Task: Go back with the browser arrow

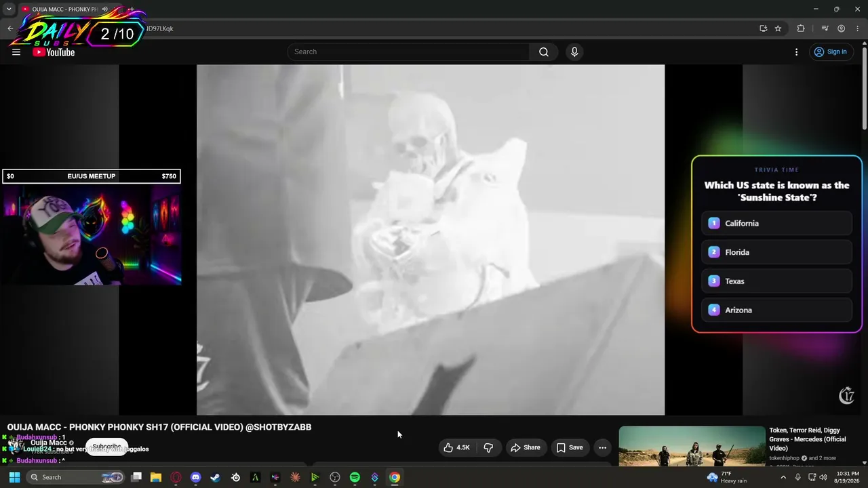Action: point(10,28)
